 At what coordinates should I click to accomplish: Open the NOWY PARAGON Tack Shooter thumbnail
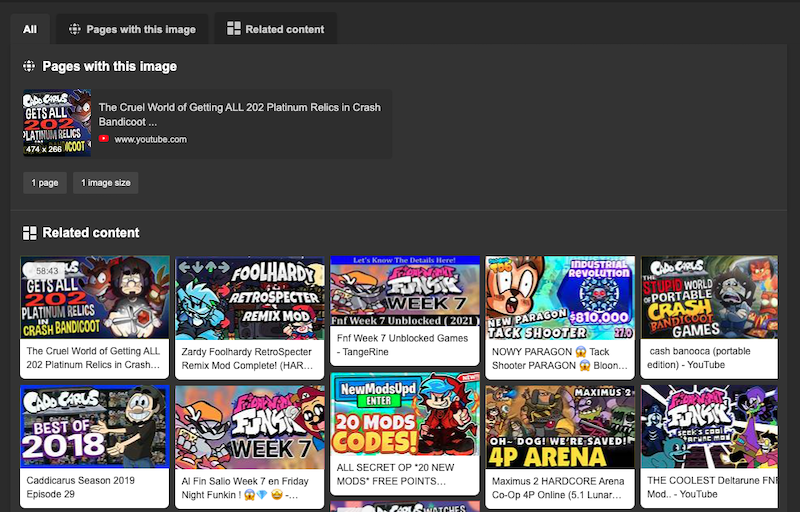coord(559,297)
